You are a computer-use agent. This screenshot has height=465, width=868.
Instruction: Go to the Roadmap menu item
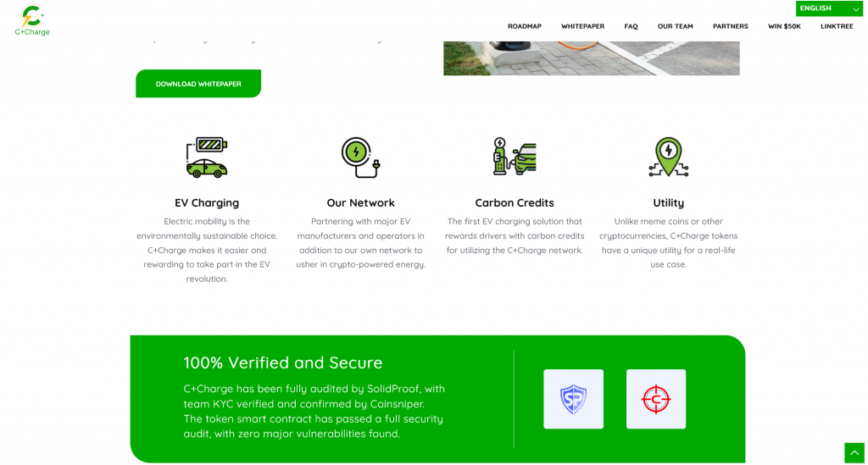pos(524,26)
